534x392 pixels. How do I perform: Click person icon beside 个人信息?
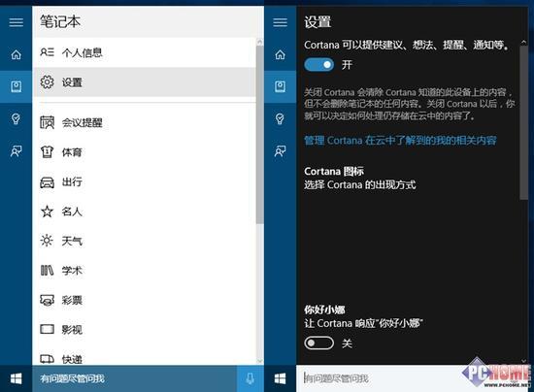(47, 52)
